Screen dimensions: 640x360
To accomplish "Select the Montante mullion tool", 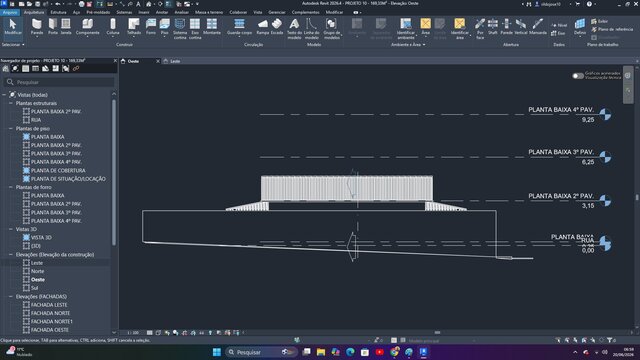I will point(212,27).
